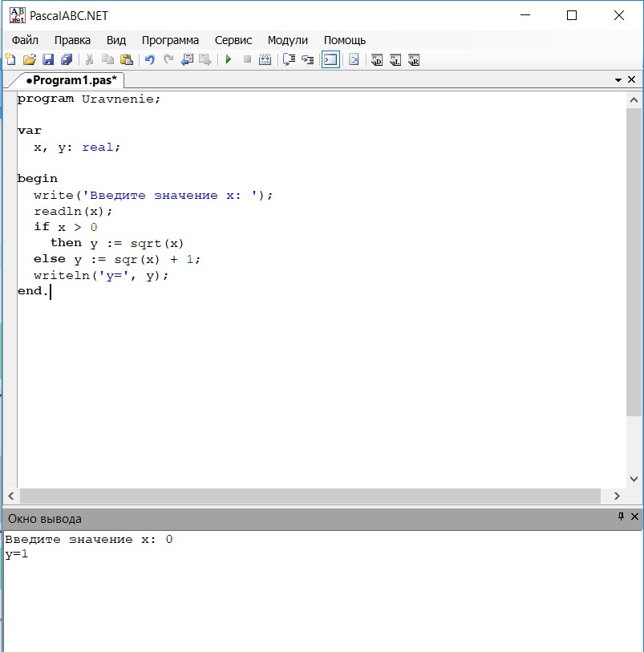
Task: Click the 'end.' line
Action: tap(33, 290)
